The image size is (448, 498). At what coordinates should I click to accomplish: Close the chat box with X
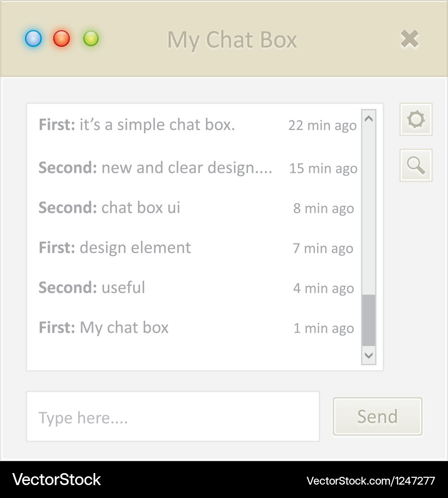click(409, 39)
